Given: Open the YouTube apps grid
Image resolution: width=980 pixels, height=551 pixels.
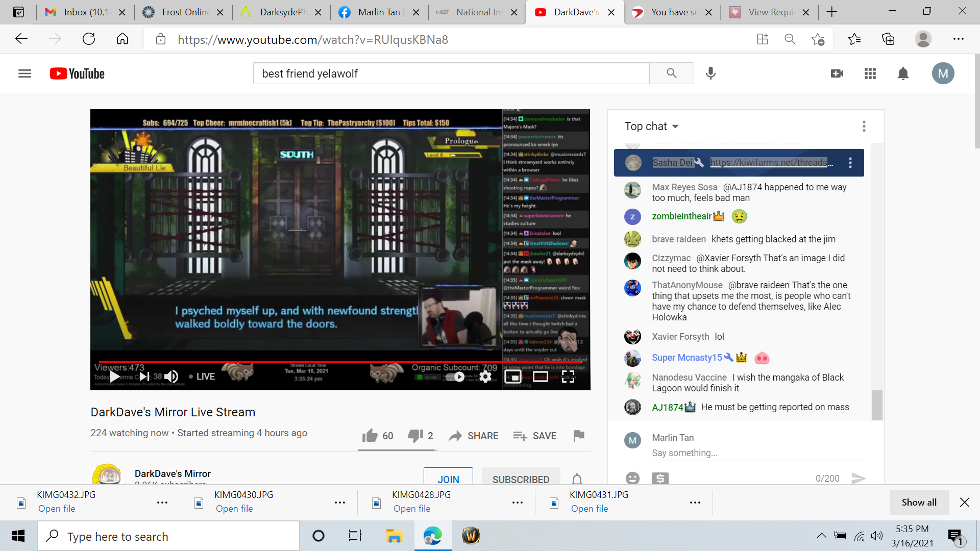Looking at the screenshot, I should pos(870,73).
